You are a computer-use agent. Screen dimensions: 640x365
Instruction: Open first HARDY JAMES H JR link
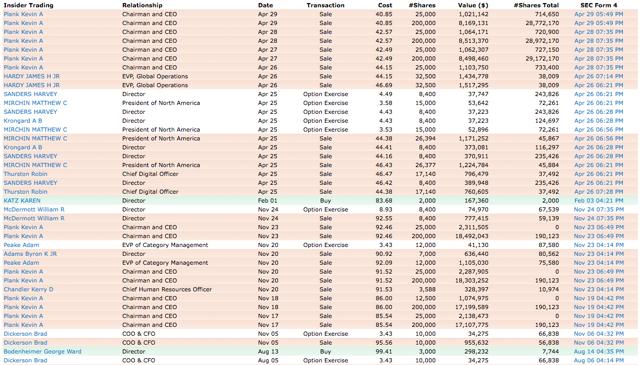[31, 76]
